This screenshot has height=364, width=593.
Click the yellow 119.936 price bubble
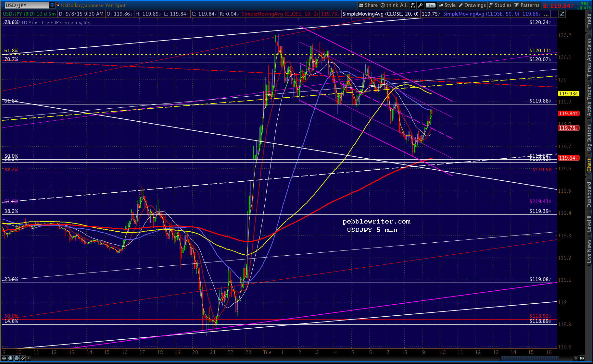(568, 94)
